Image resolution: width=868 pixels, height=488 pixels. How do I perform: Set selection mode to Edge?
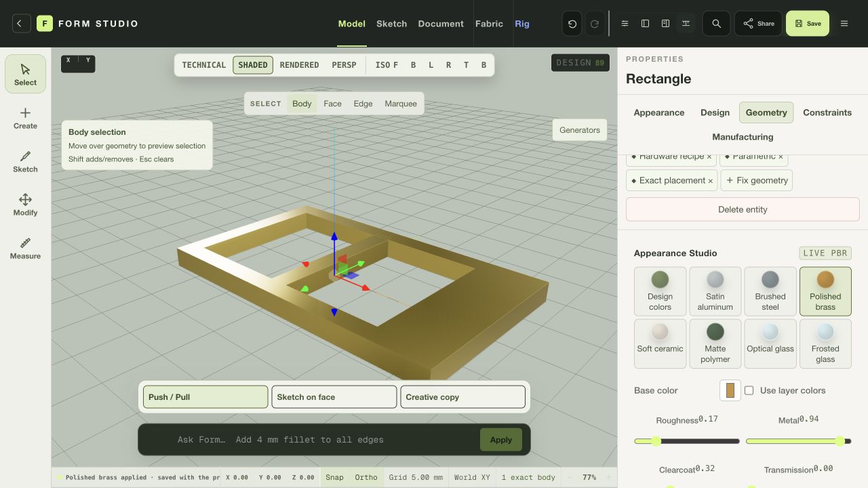(x=363, y=104)
